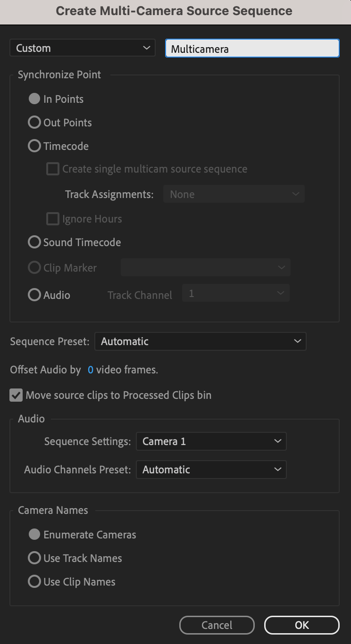Click the Offset Audio frames value
The image size is (351, 644).
[x=91, y=370]
